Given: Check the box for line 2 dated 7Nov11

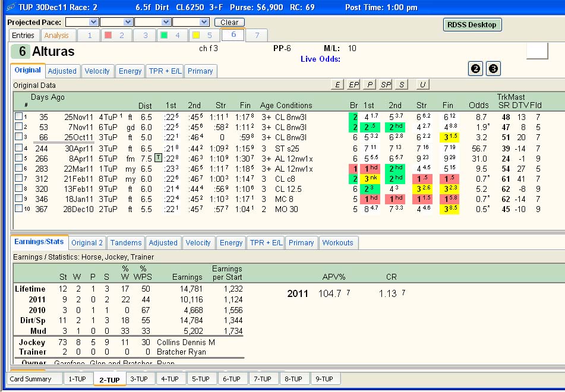Looking at the screenshot, I should (19, 127).
